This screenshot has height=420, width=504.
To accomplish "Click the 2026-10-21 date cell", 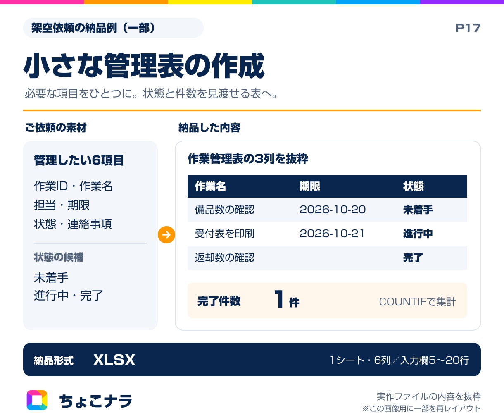I will (x=332, y=234).
